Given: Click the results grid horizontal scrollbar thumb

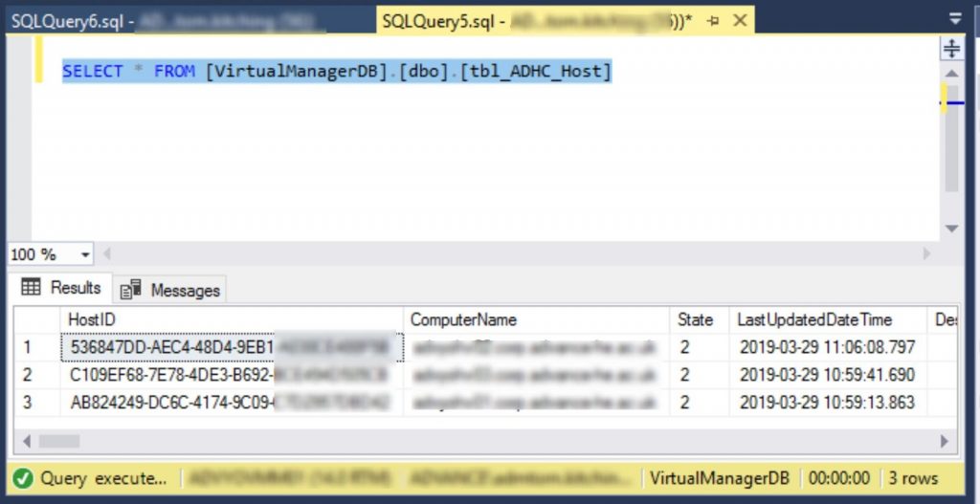Looking at the screenshot, I should pyautogui.click(x=59, y=442).
